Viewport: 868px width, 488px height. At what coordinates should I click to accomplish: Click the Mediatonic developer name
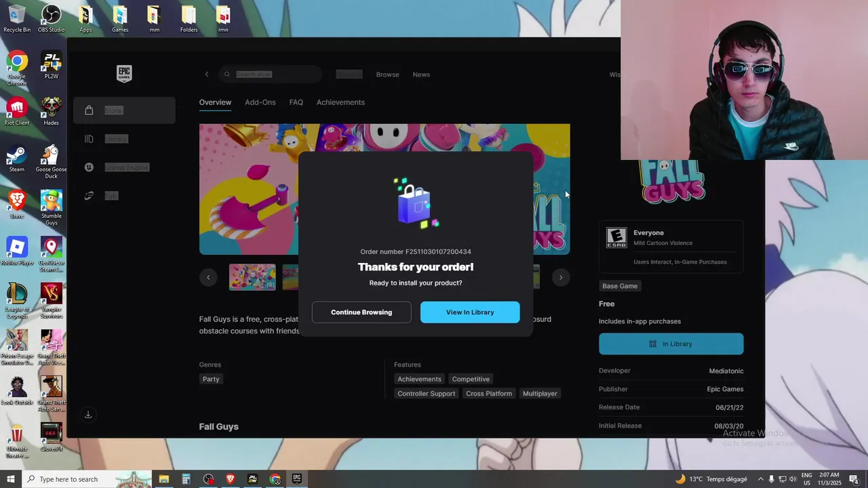click(x=726, y=371)
